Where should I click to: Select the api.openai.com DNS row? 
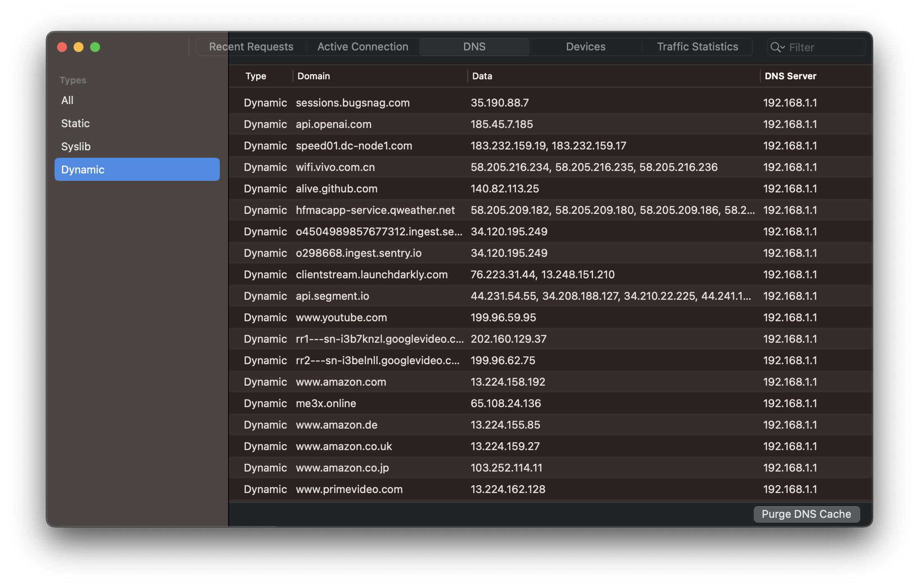(333, 124)
